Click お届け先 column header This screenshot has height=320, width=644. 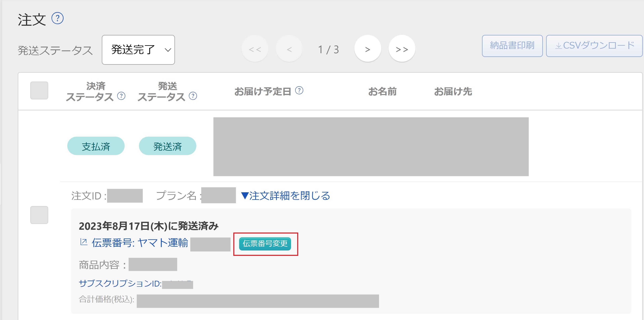pos(453,92)
